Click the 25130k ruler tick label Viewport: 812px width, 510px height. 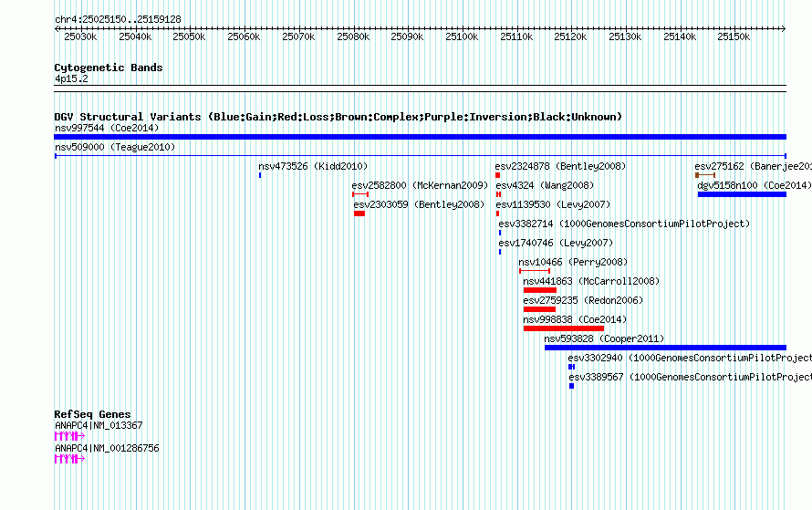tap(625, 36)
